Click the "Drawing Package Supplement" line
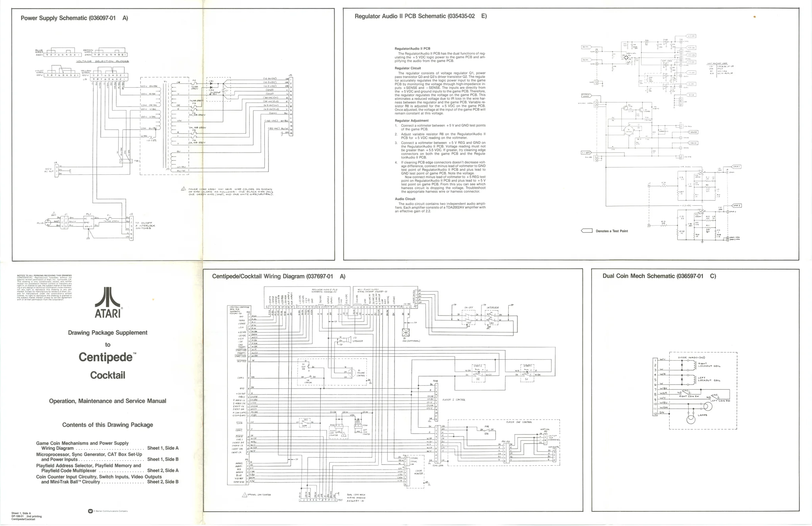Viewport: 812px width, 526px height. pos(107,333)
